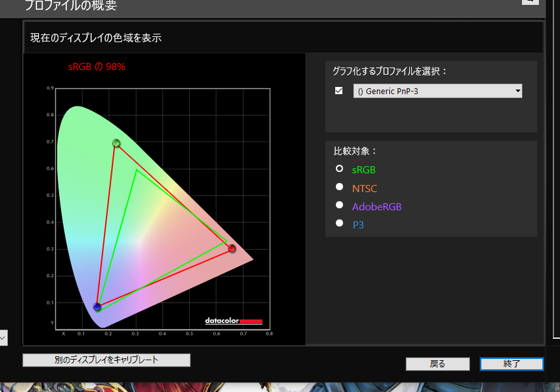Image resolution: width=560 pixels, height=392 pixels.
Task: Open the Generic PnP-3 profile dropdown
Action: click(x=437, y=91)
